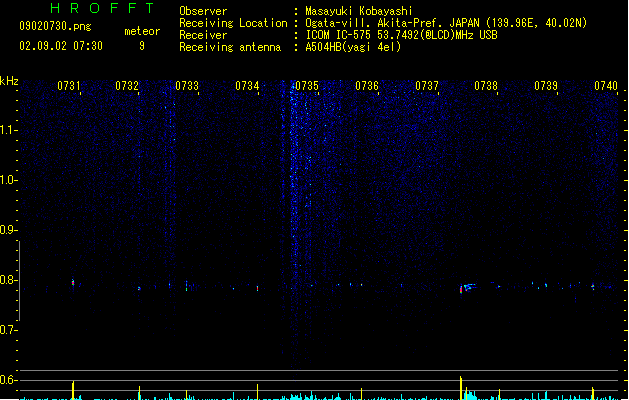629x400 pixels.
Task: Select the filename 09020730.png
Action: (55, 26)
